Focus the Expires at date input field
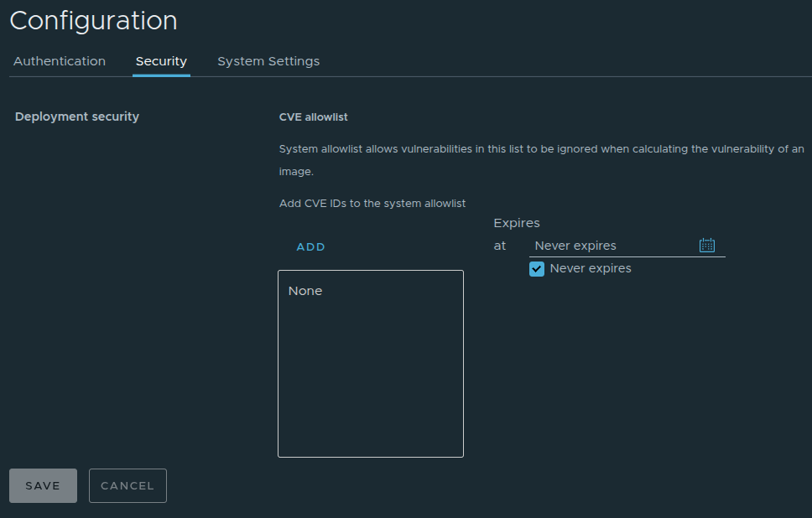 612,246
